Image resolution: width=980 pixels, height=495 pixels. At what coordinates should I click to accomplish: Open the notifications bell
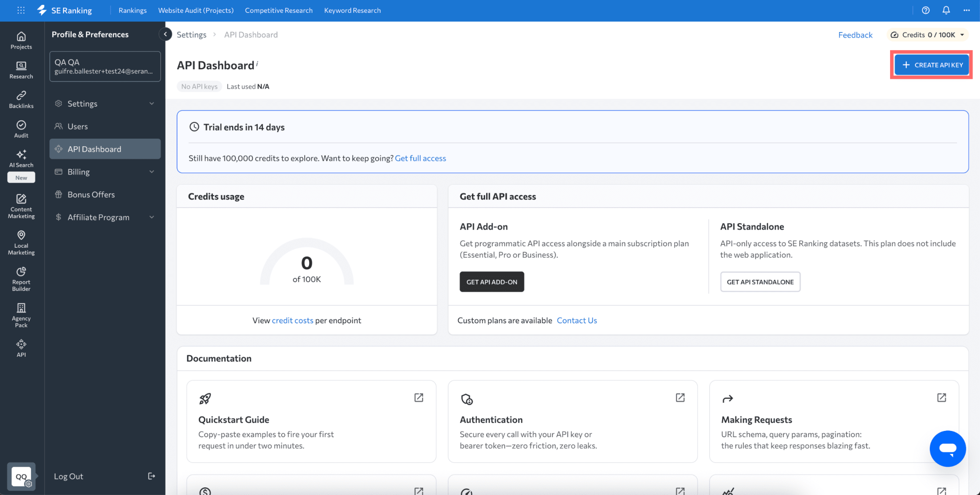pos(947,10)
